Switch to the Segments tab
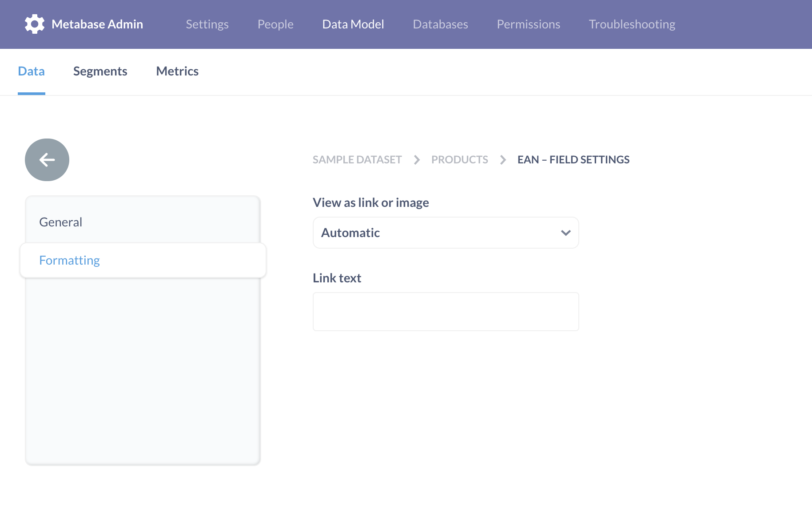The width and height of the screenshot is (812, 507). (100, 71)
